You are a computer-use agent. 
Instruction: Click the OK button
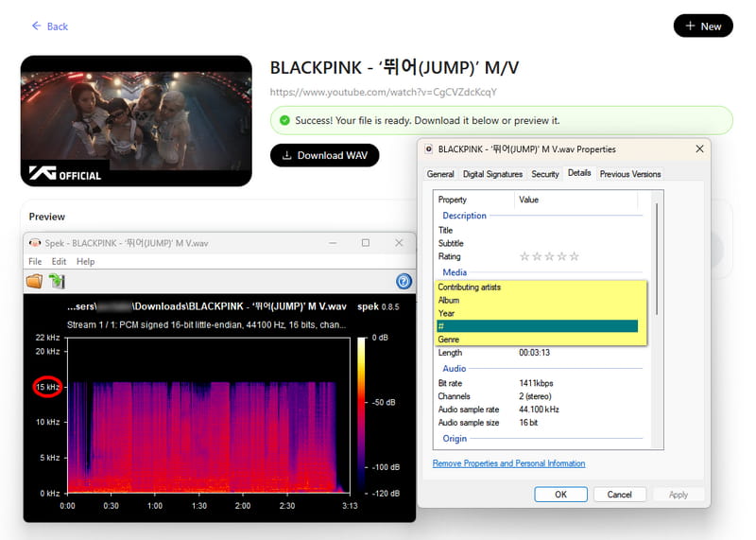click(x=560, y=495)
